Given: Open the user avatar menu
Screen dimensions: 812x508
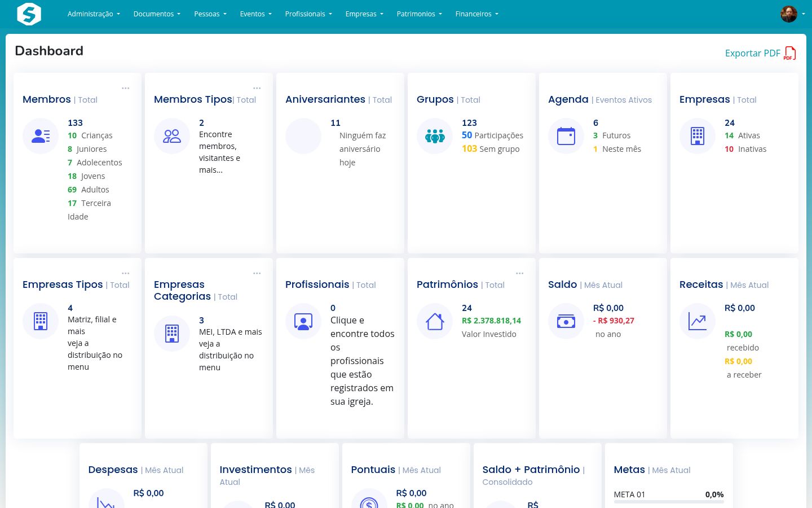Looking at the screenshot, I should pyautogui.click(x=792, y=14).
